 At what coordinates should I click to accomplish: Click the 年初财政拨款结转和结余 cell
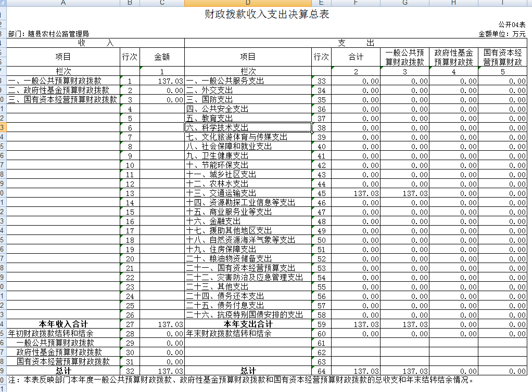coord(63,333)
